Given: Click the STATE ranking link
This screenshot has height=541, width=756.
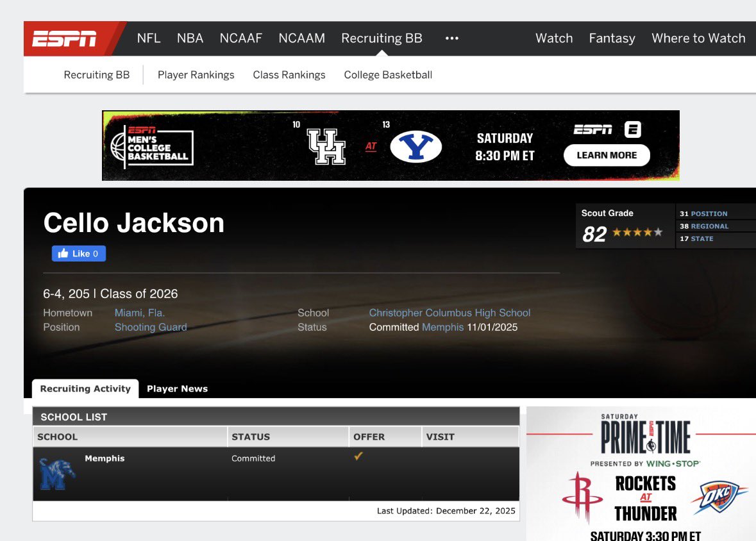Looking at the screenshot, I should (x=702, y=238).
